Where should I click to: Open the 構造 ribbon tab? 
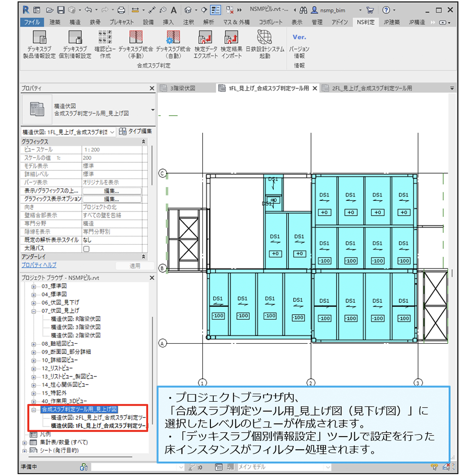click(x=75, y=22)
